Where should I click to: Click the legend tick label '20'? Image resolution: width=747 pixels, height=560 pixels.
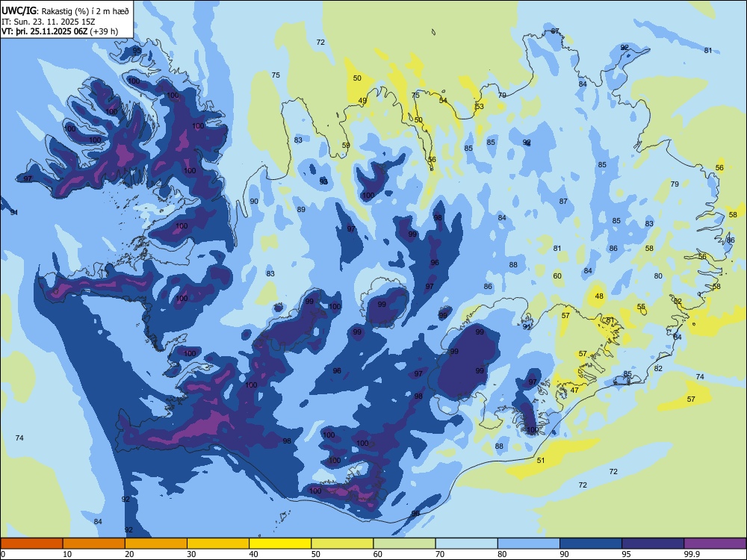[x=129, y=554]
